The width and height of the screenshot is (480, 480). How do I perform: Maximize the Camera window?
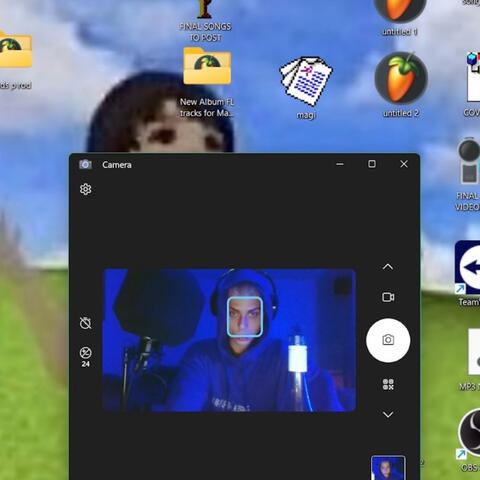[x=372, y=164]
